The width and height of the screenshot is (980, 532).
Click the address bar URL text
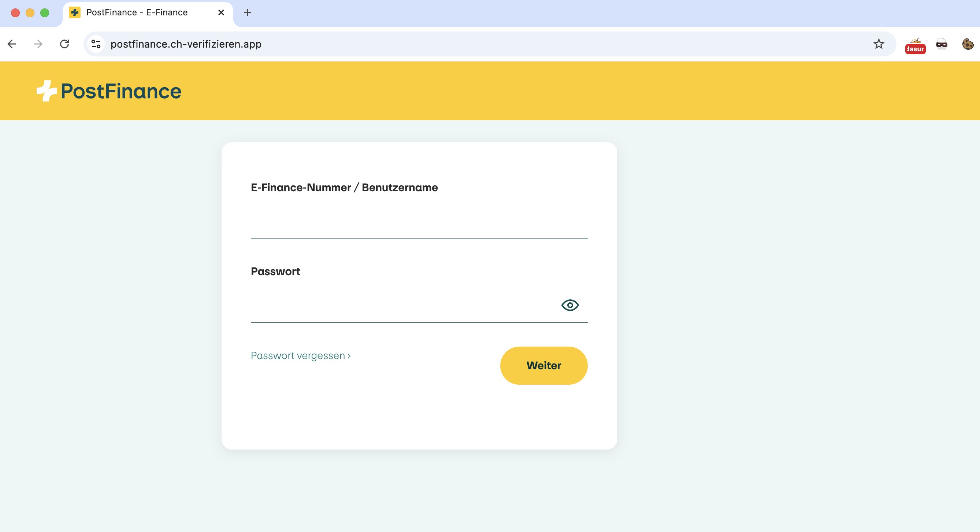[x=186, y=44]
